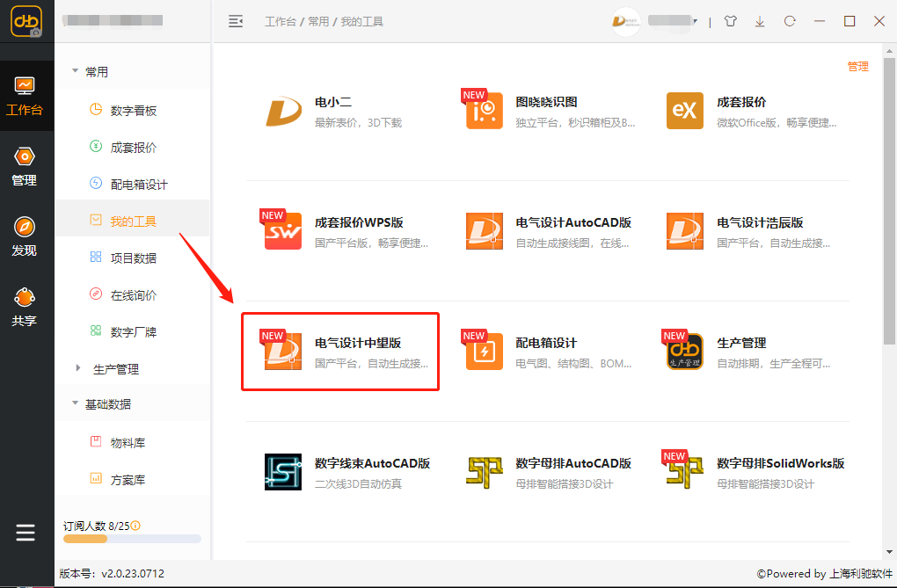Click the 电气图、结构图、BOM description
Image resolution: width=897 pixels, height=588 pixels.
pos(573,363)
